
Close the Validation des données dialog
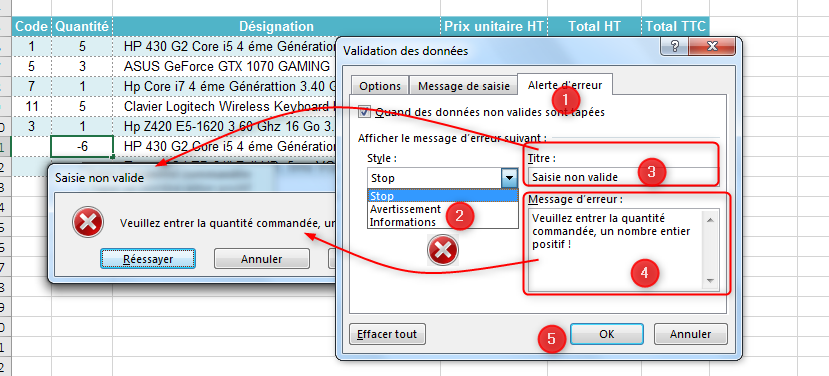[x=712, y=46]
